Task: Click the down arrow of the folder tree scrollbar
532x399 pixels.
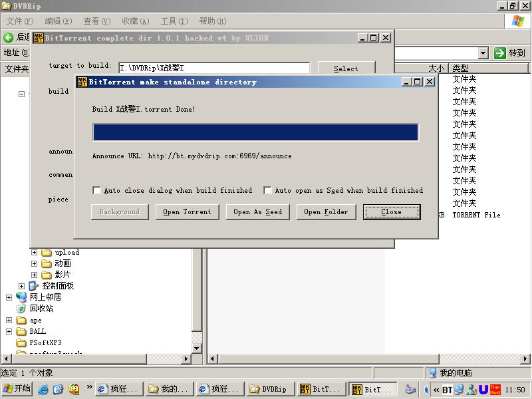Action: (196, 348)
